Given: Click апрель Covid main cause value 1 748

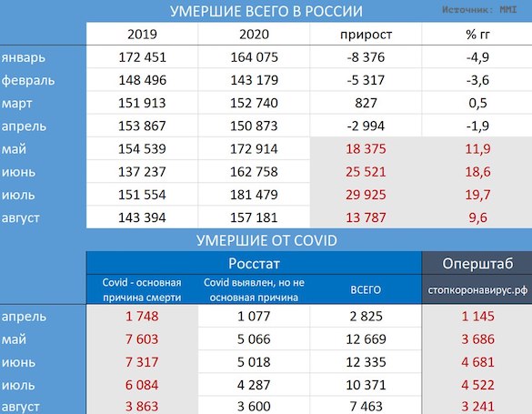Looking at the screenshot, I should coord(142,317).
